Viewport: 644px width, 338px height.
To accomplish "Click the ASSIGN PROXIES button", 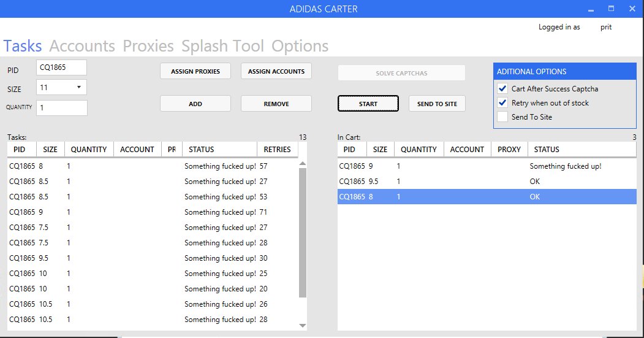I will 195,71.
